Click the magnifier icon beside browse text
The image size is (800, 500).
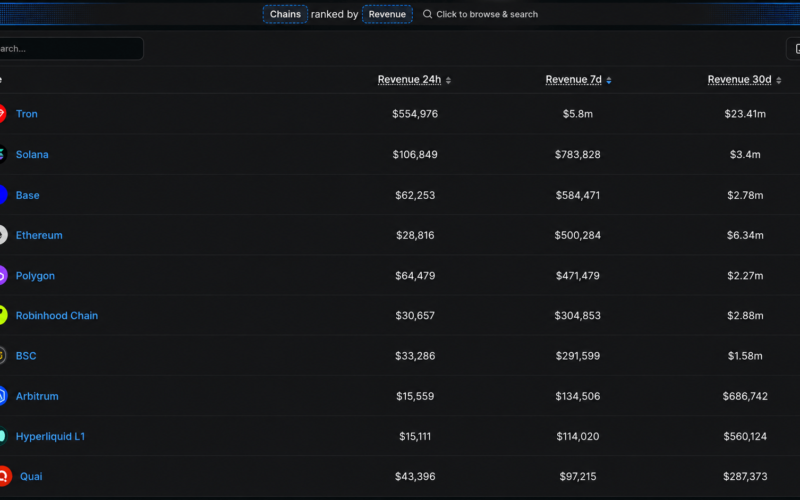click(x=427, y=14)
